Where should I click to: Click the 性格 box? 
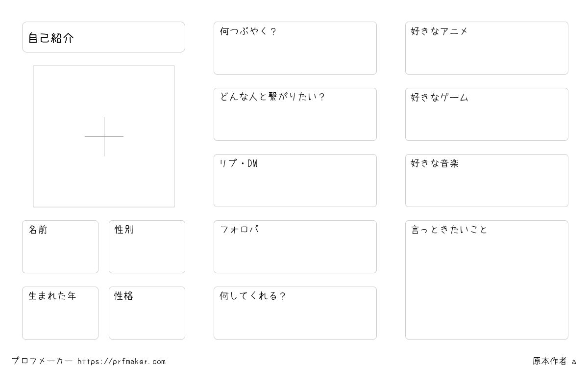pyautogui.click(x=147, y=313)
